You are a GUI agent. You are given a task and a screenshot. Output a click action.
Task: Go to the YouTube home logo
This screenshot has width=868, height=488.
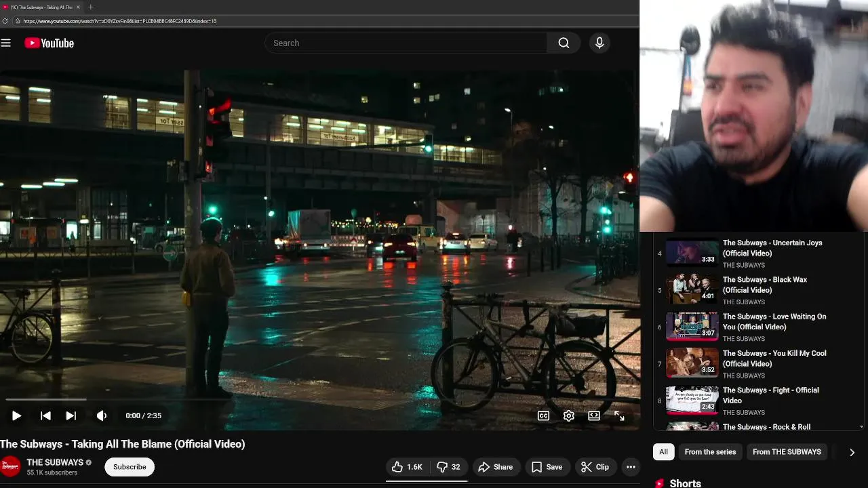[x=49, y=43]
